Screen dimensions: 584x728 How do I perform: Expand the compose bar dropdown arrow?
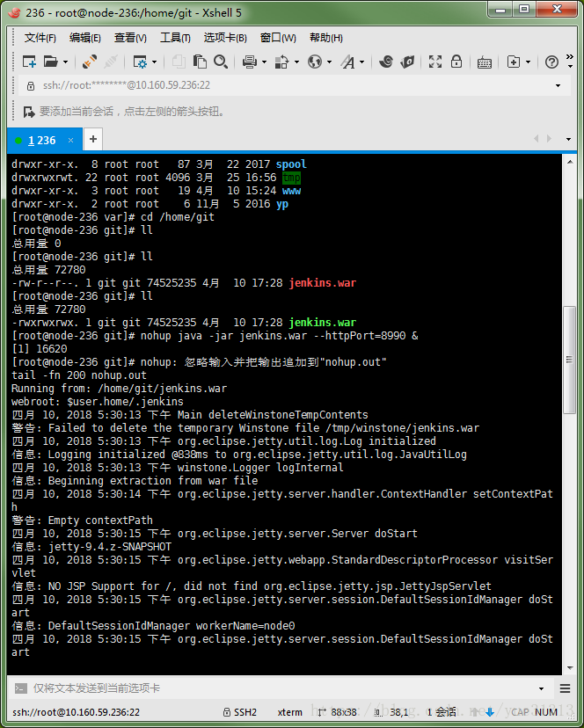click(x=541, y=688)
